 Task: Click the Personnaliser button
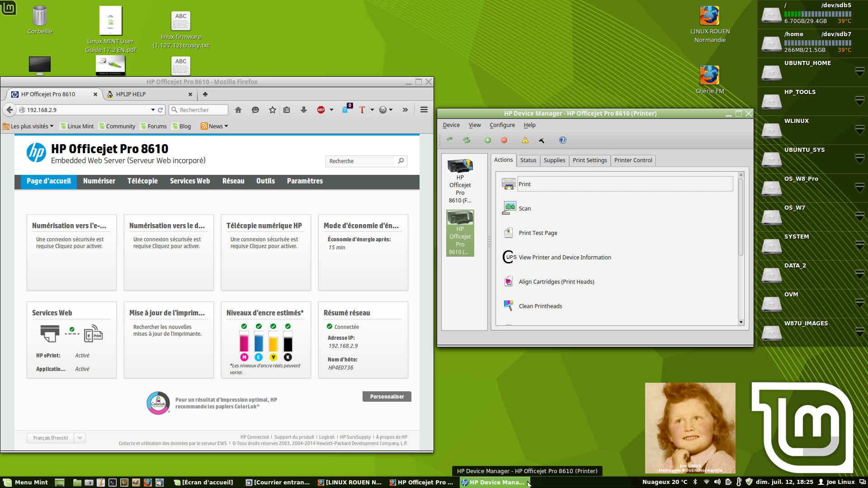(x=387, y=397)
